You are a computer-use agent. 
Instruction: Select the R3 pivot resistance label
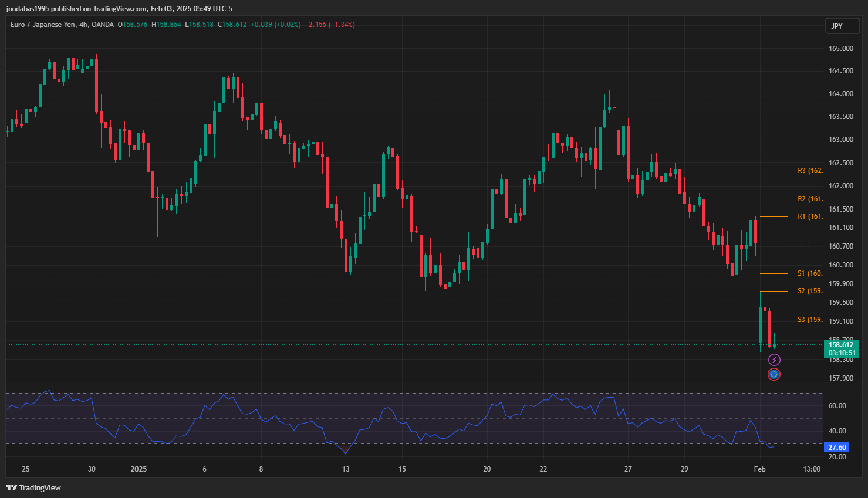tap(810, 171)
